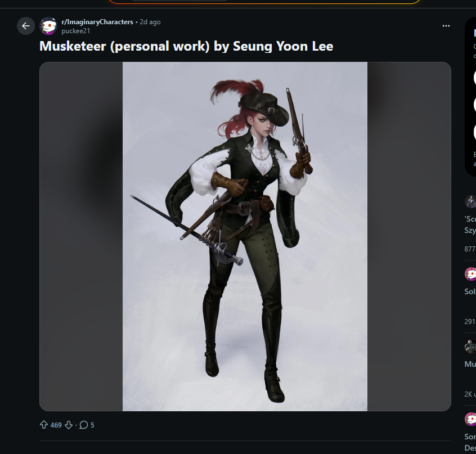Go back using the arrow button
Image resolution: width=476 pixels, height=454 pixels.
(x=26, y=26)
